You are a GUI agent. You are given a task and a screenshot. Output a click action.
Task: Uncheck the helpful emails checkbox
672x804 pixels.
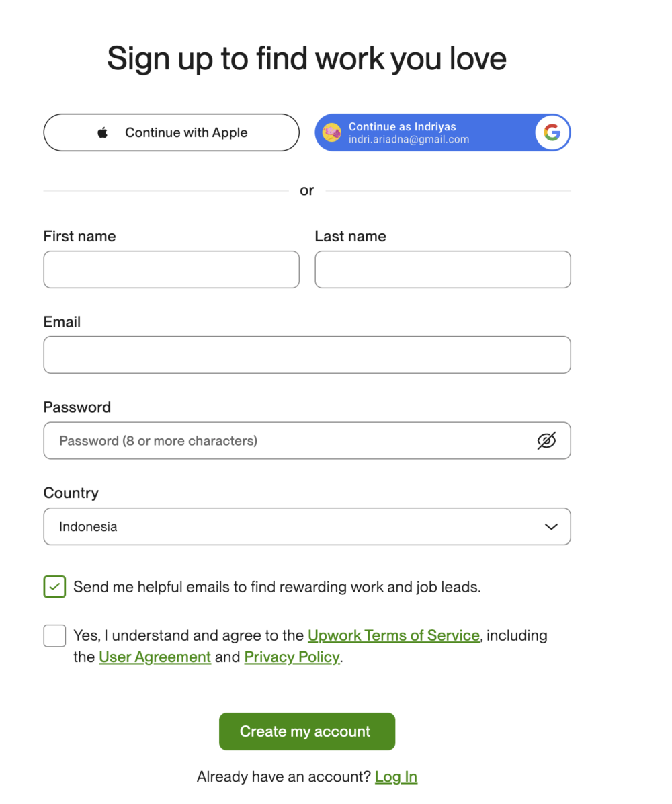[x=54, y=587]
